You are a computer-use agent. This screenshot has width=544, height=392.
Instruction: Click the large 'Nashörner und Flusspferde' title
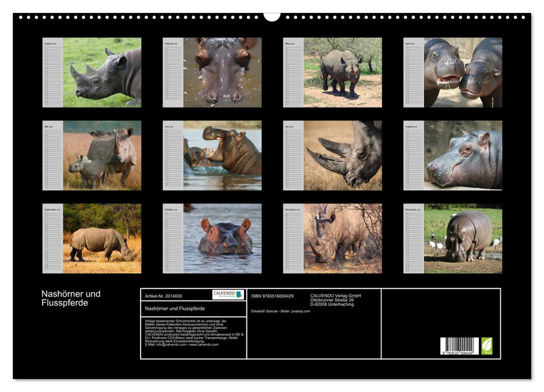click(x=71, y=298)
